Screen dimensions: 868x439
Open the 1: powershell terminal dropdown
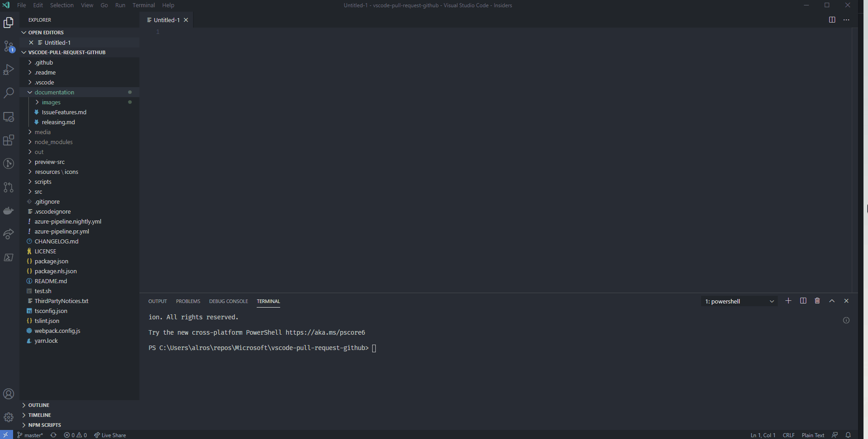coord(739,301)
